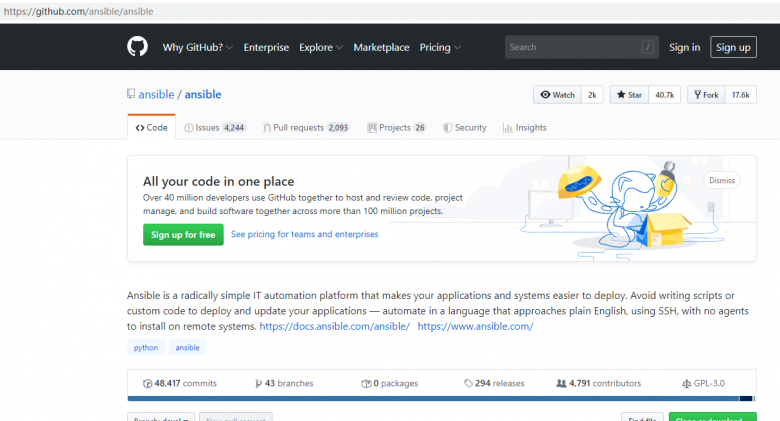The image size is (780, 421).
Task: Select the Code tab
Action: [151, 128]
